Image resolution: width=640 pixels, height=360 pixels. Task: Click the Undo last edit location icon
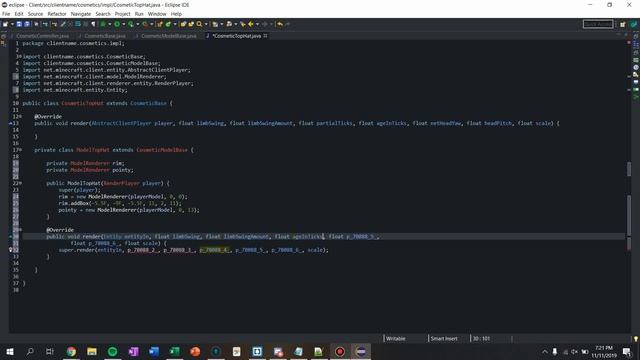[x=280, y=24]
